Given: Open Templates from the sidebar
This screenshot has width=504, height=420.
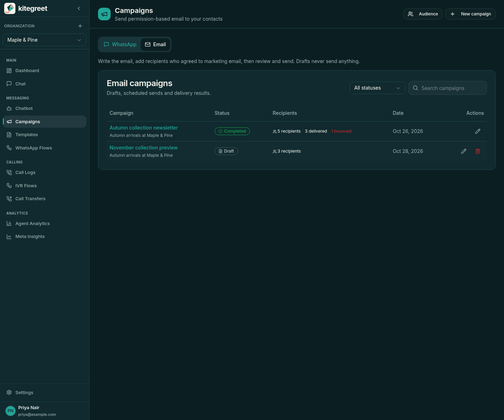Looking at the screenshot, I should pos(44,135).
